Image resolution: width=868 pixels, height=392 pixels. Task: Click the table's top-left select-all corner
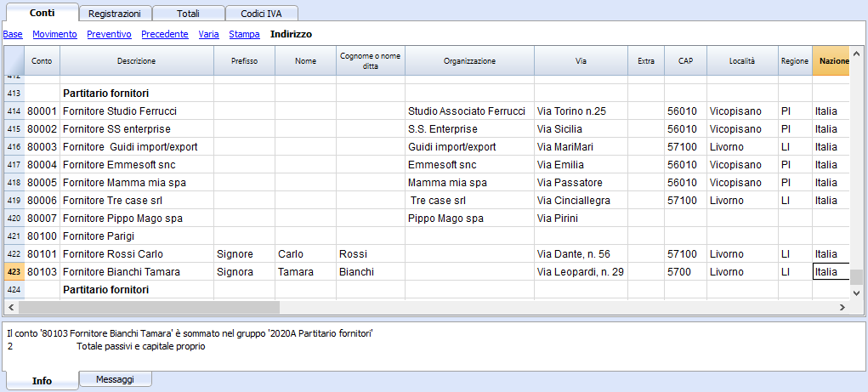tap(14, 61)
